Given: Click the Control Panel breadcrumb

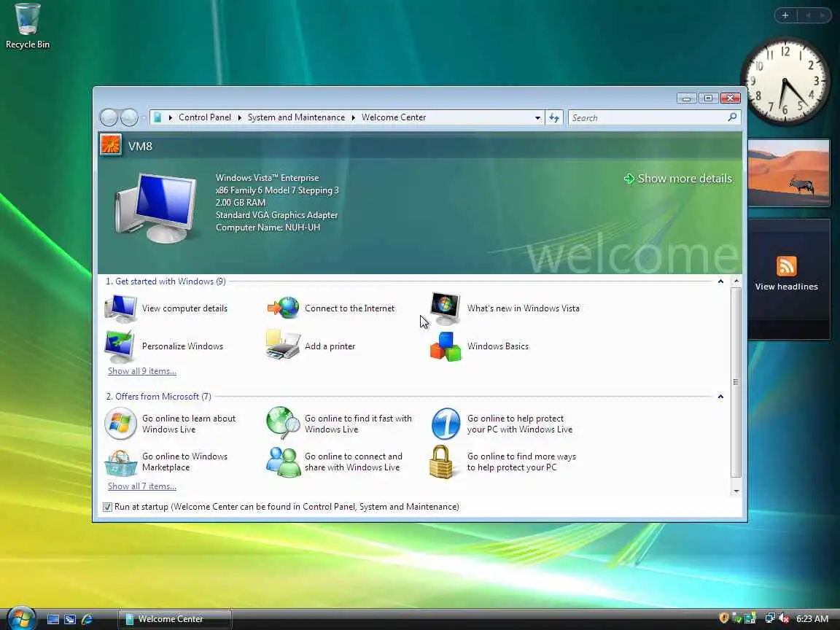Looking at the screenshot, I should click(x=205, y=117).
